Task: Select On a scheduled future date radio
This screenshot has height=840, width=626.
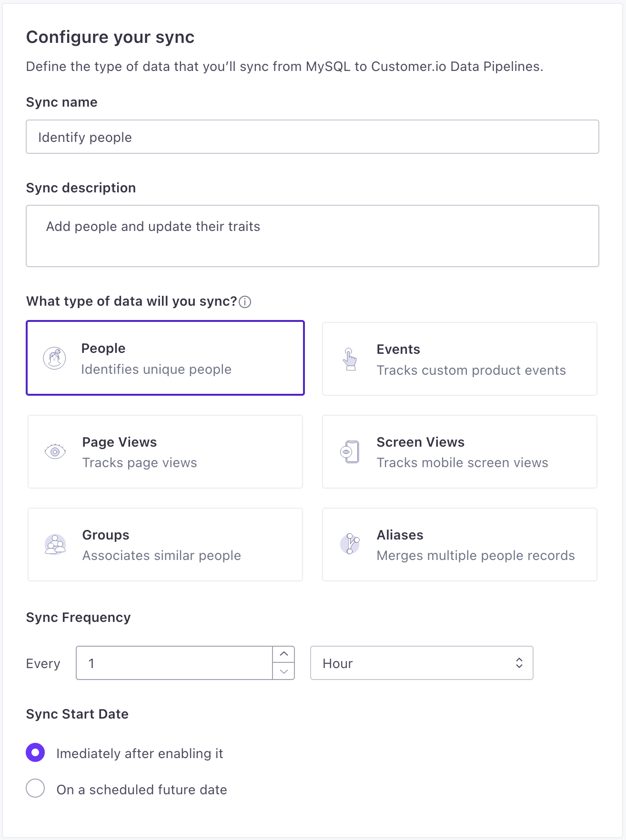Action: pos(35,789)
